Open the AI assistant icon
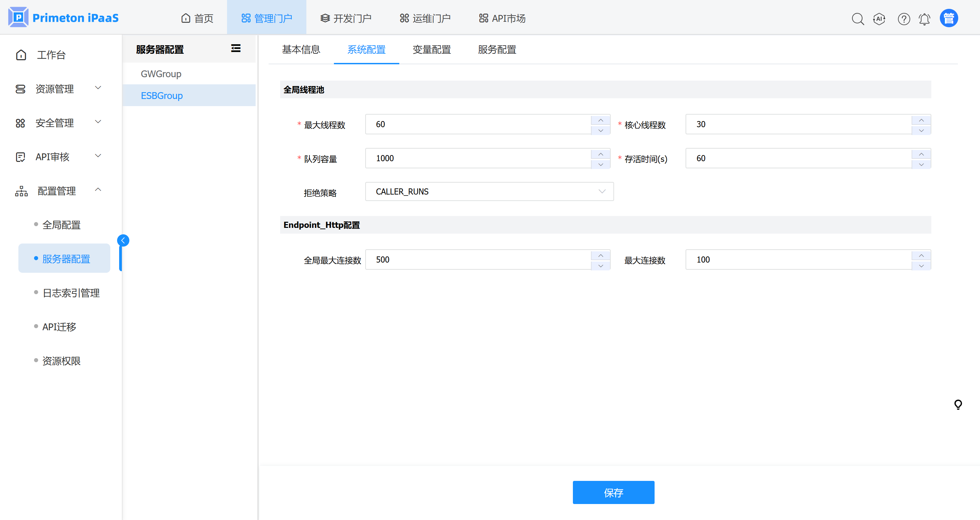Viewport: 980px width, 520px height. [879, 19]
